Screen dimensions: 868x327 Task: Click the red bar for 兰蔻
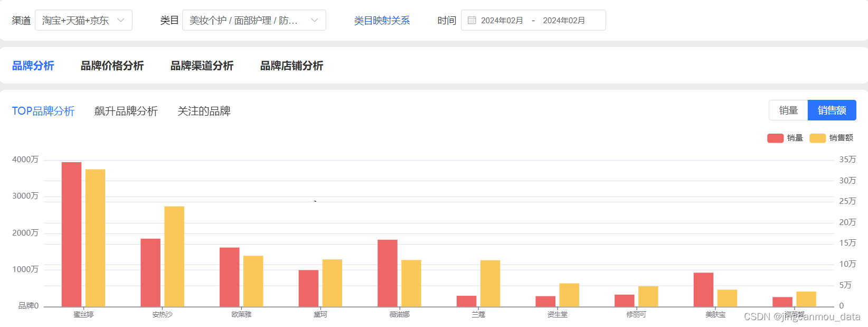coord(467,301)
